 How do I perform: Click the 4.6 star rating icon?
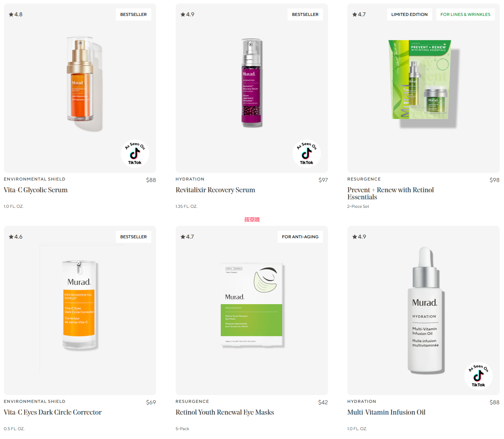pos(16,237)
